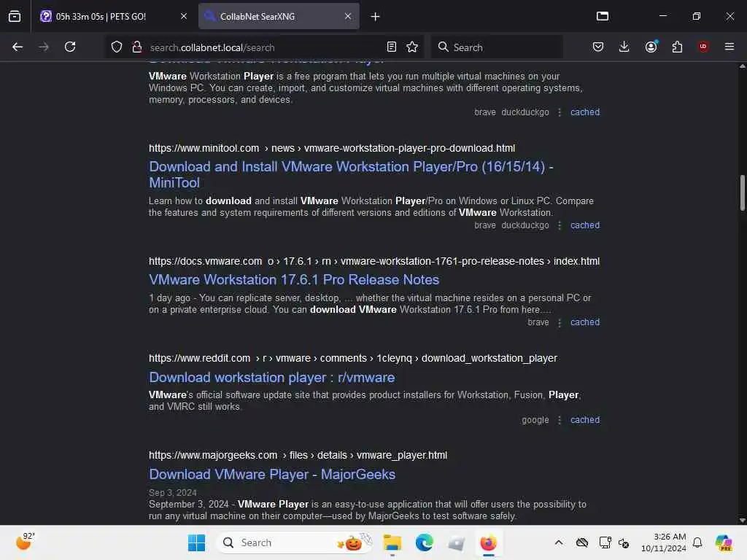This screenshot has height=560, width=747.
Task: Open the MiniTool download and install result
Action: [351, 174]
